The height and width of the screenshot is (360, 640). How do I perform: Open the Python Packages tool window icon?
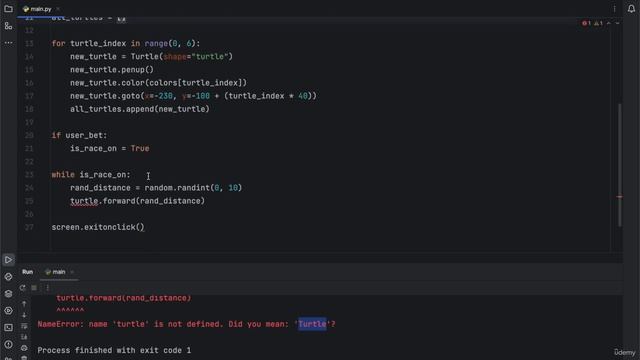coord(8,277)
